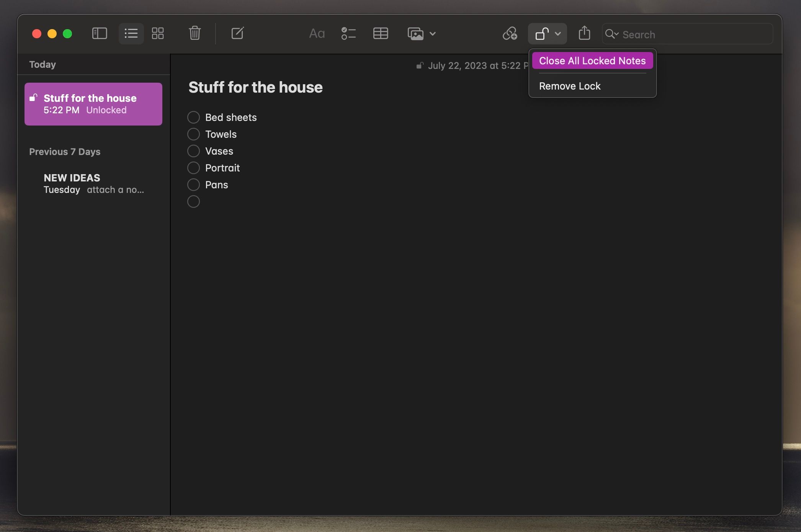Toggle the sidebar visibility icon
Screen dimensions: 801x532
[99, 34]
